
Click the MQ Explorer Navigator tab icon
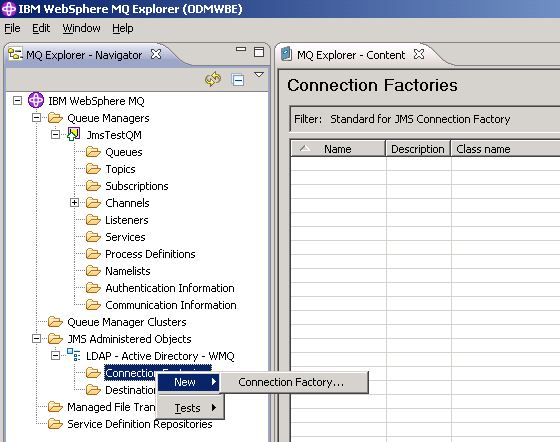pyautogui.click(x=15, y=54)
